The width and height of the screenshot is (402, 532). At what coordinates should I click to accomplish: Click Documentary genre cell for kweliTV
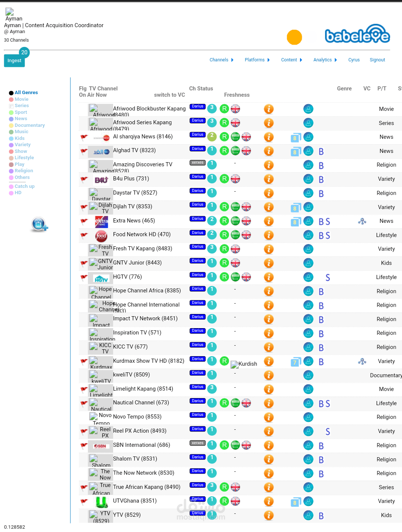click(386, 375)
